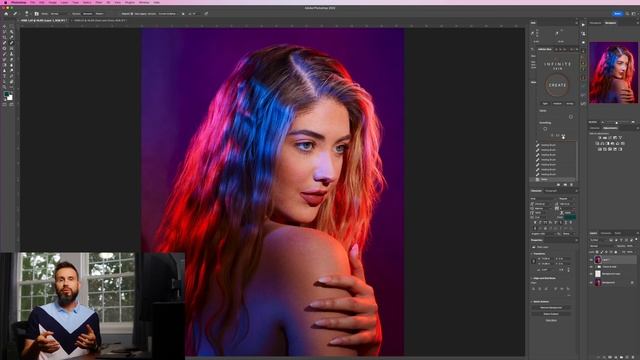Add a layer mask from Layers footer
The image size is (640, 360).
point(610,357)
